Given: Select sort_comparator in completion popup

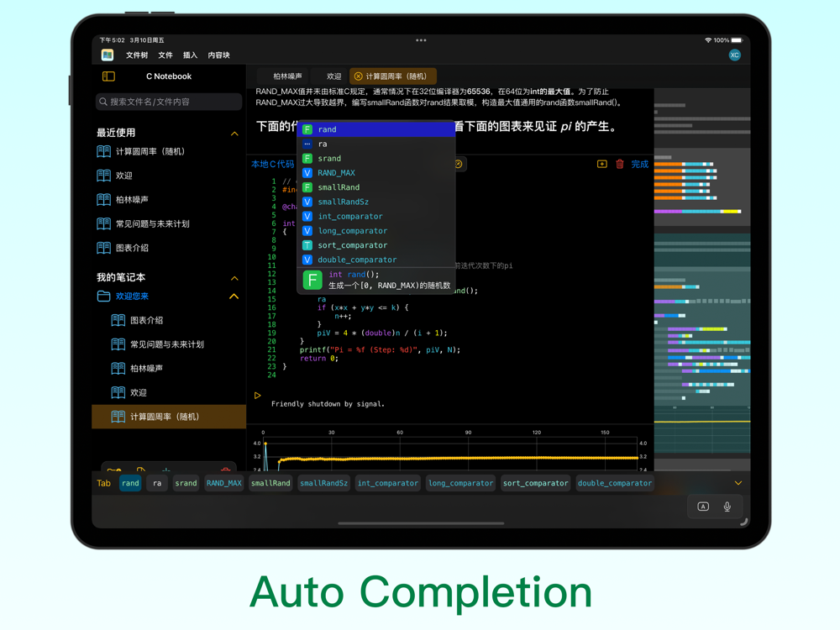Looking at the screenshot, I should click(376, 245).
